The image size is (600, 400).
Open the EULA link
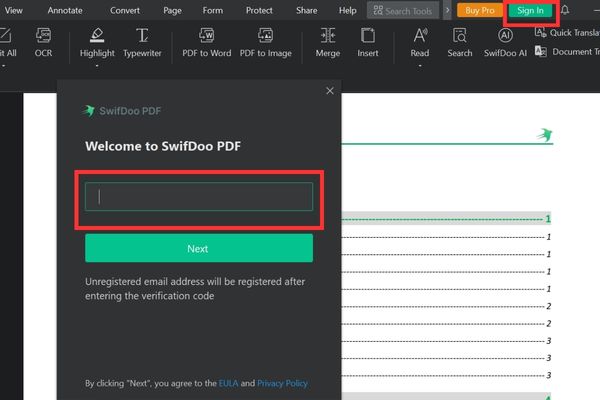228,383
